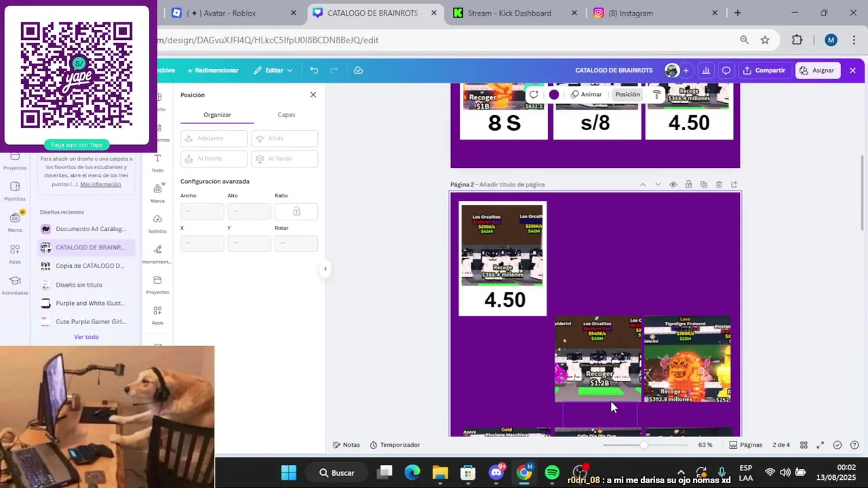
Task: Open the Marca panel in editor sidebar
Action: pyautogui.click(x=157, y=193)
